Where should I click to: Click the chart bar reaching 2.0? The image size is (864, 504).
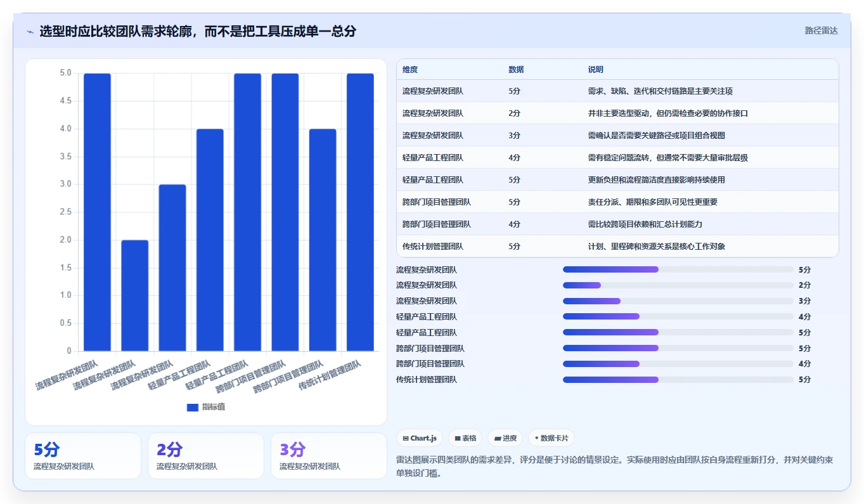pos(135,295)
